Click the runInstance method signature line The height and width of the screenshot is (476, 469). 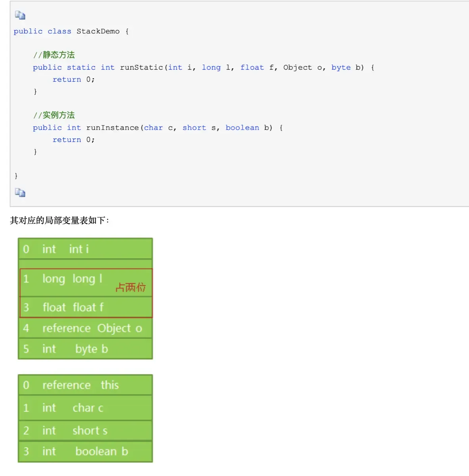158,128
